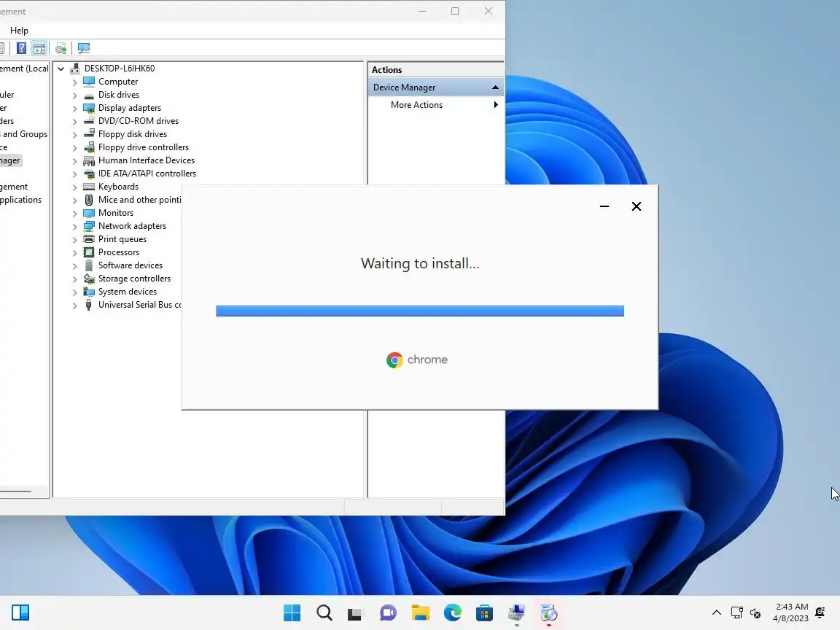Close the Chrome installer dialog

coord(637,206)
